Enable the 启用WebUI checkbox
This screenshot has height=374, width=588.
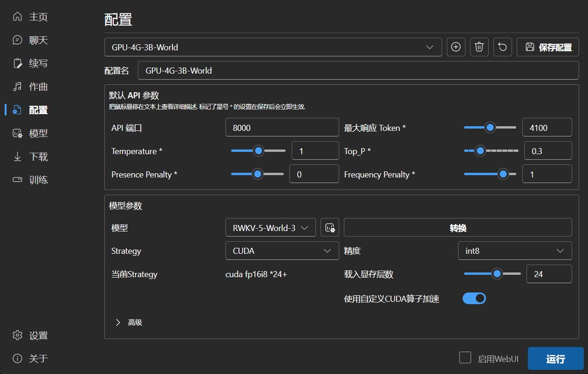[x=465, y=358]
